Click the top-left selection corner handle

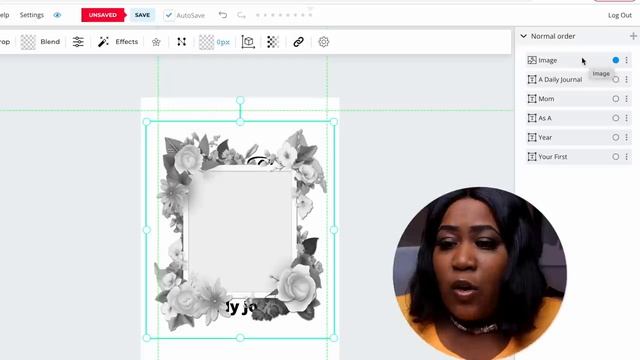coord(147,122)
